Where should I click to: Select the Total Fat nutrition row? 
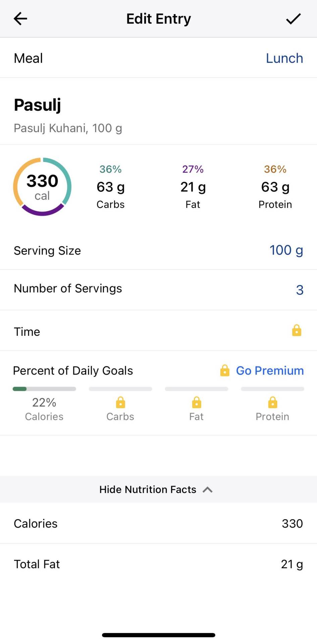point(158,564)
